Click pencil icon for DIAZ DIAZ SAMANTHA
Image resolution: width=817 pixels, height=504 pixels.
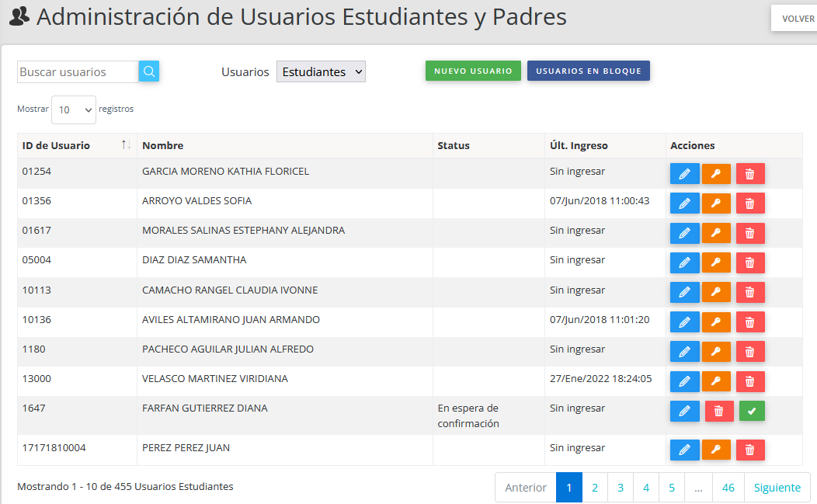[x=684, y=262]
